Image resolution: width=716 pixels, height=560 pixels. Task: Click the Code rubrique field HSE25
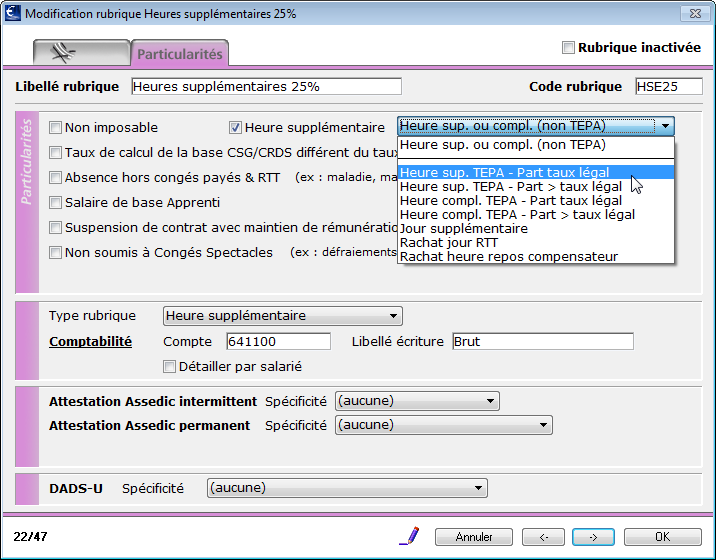pyautogui.click(x=669, y=86)
